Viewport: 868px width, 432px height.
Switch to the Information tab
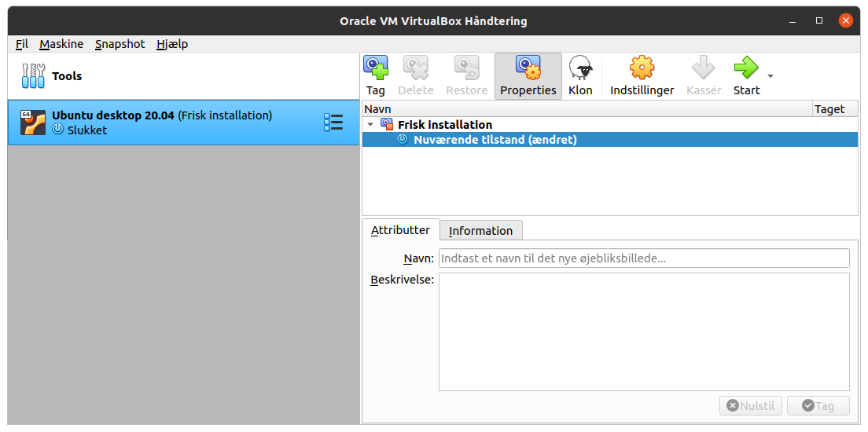480,231
